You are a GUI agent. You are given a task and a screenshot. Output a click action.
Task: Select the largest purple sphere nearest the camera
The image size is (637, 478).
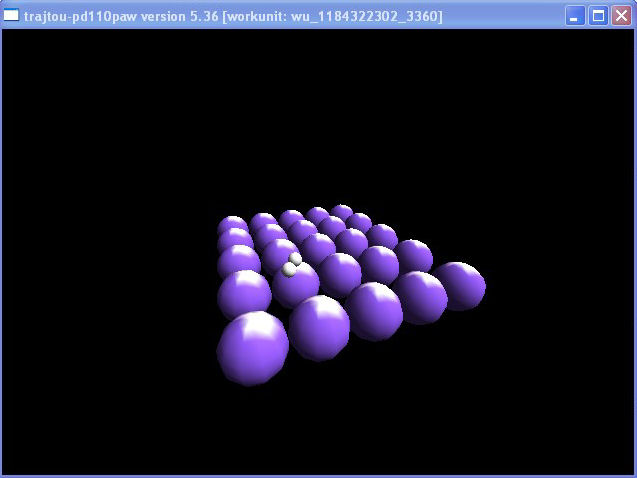click(x=252, y=348)
